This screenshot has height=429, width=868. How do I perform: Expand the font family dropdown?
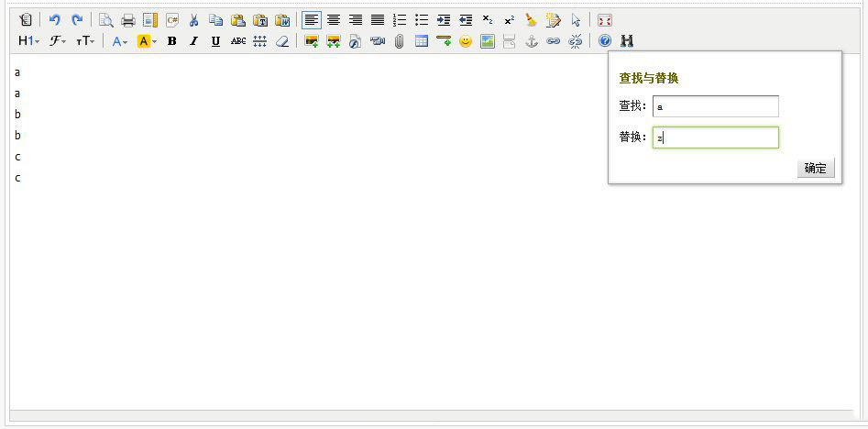57,41
